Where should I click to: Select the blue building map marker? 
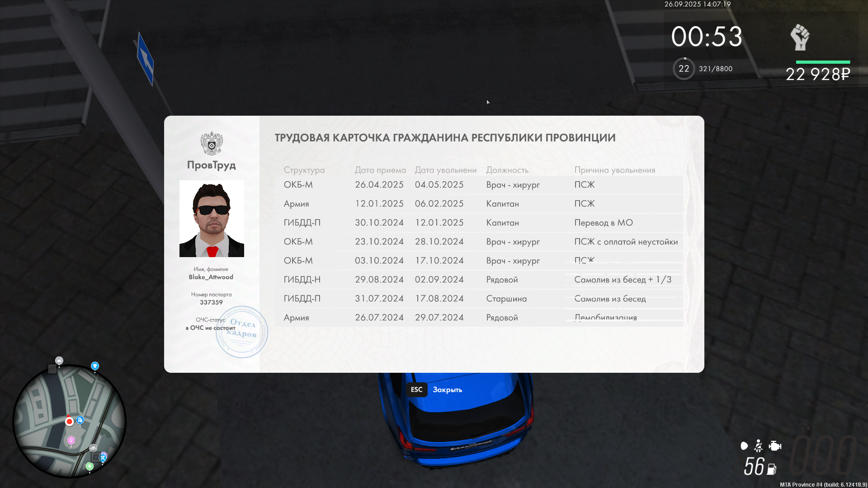pos(80,420)
